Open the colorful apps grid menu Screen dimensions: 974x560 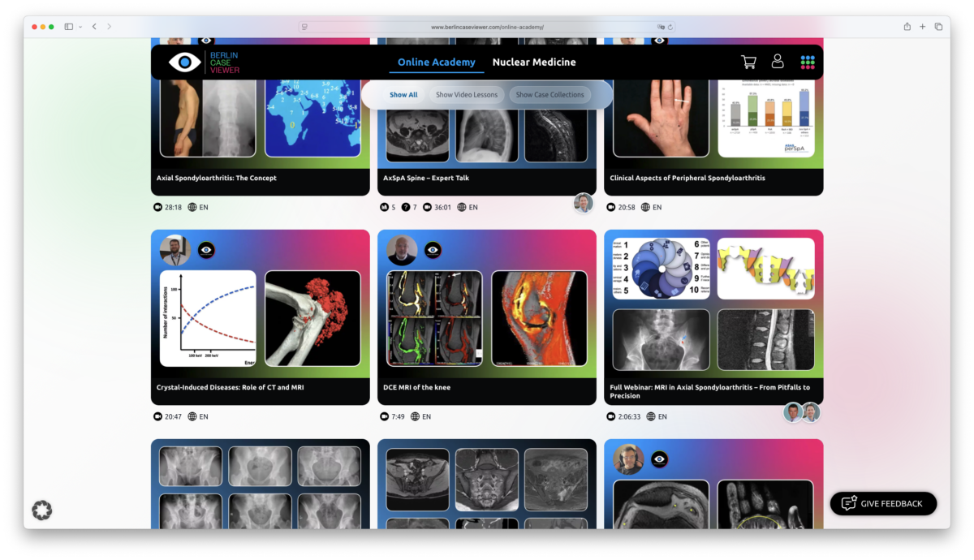[808, 62]
